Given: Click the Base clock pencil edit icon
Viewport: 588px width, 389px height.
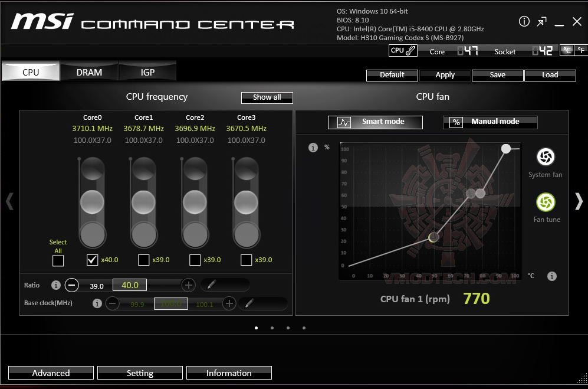Looking at the screenshot, I should (249, 303).
